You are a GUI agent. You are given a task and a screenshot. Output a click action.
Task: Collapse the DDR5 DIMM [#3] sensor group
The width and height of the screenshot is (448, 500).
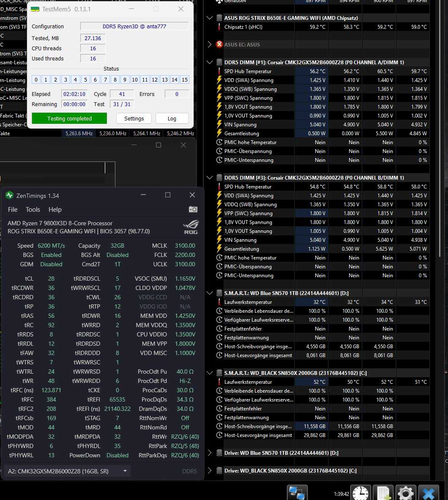pos(210,178)
